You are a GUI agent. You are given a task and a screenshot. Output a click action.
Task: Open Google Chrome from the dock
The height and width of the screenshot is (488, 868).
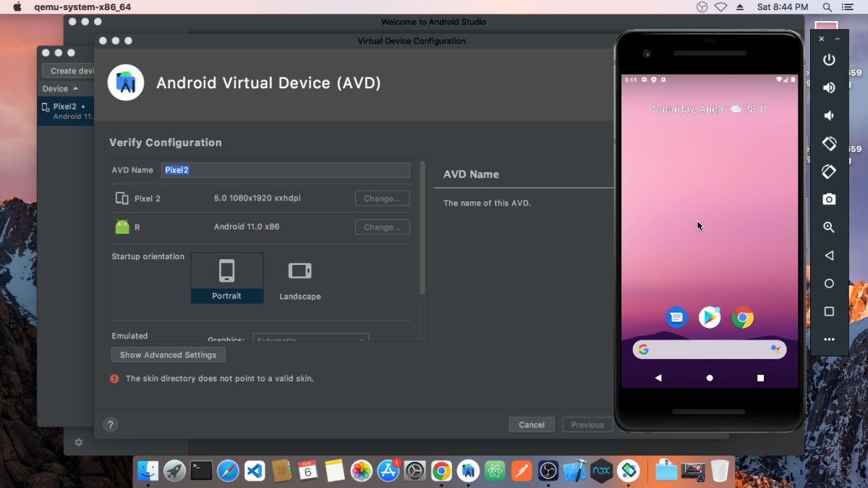click(441, 471)
